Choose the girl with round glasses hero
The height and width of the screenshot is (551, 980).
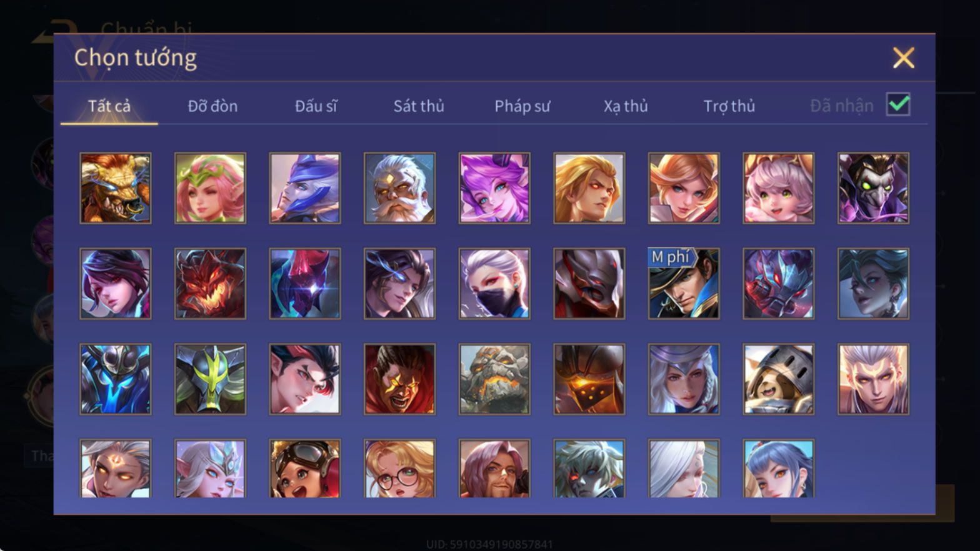click(x=399, y=468)
